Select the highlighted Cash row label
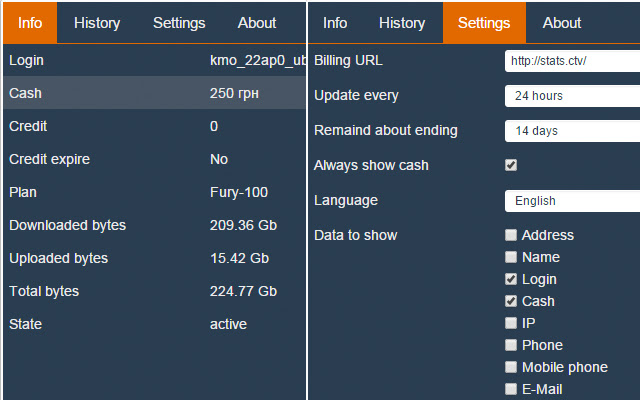The width and height of the screenshot is (640, 400). [25, 93]
